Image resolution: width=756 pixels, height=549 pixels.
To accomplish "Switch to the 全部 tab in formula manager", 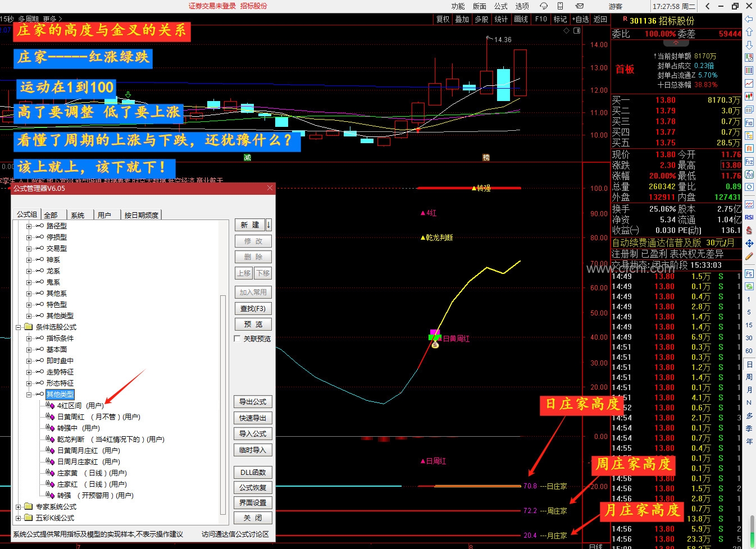I will (x=51, y=215).
